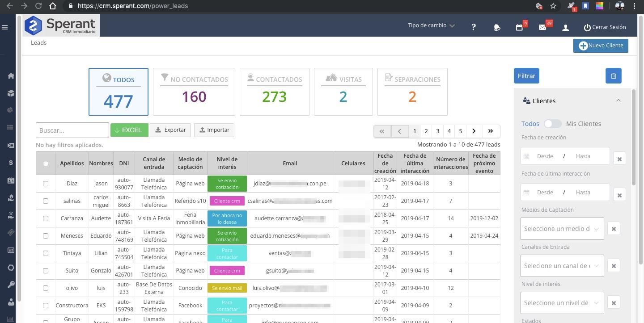The height and width of the screenshot is (323, 644).
Task: Clear the Fecha de creación date range
Action: pos(619,159)
